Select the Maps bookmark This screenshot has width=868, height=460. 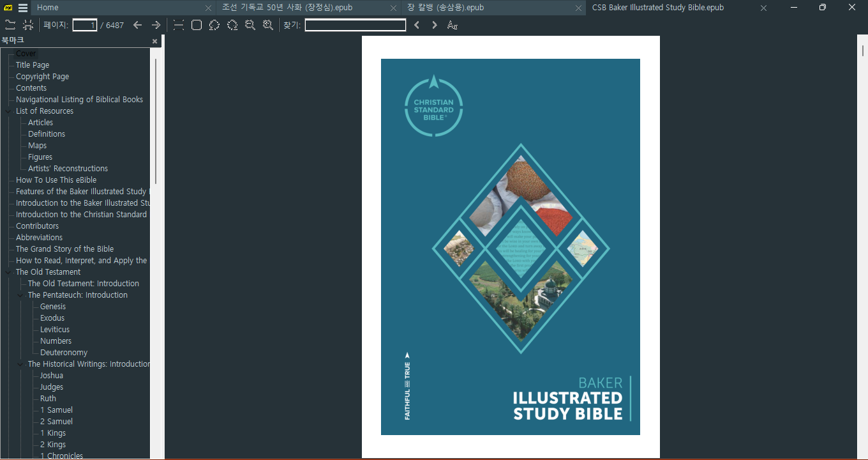[x=37, y=146]
